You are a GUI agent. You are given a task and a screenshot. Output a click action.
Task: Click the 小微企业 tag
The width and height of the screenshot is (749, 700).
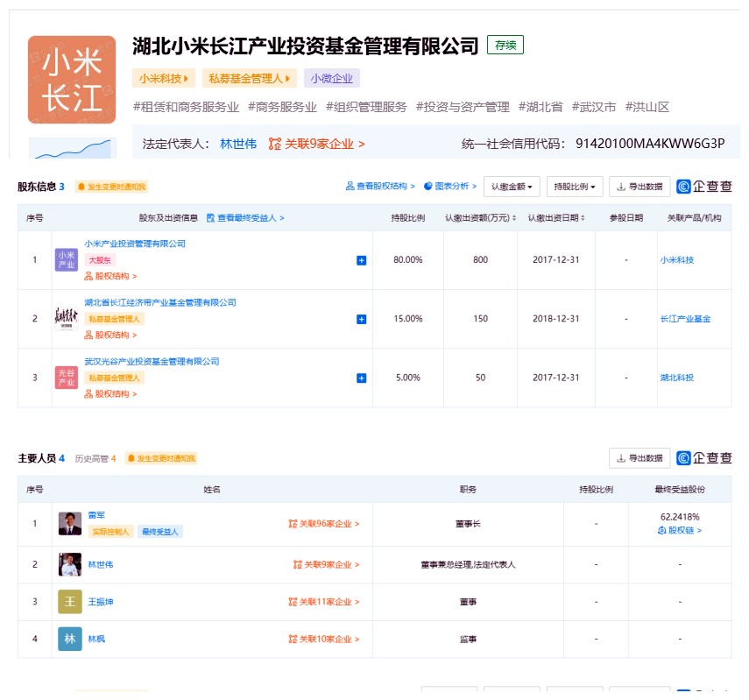pos(331,78)
